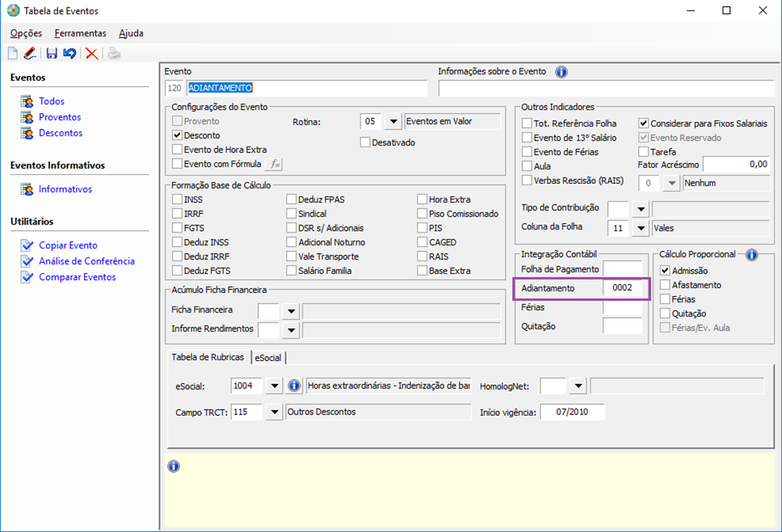This screenshot has height=532, width=782.
Task: Open the Ferramentas menu
Action: click(x=80, y=33)
